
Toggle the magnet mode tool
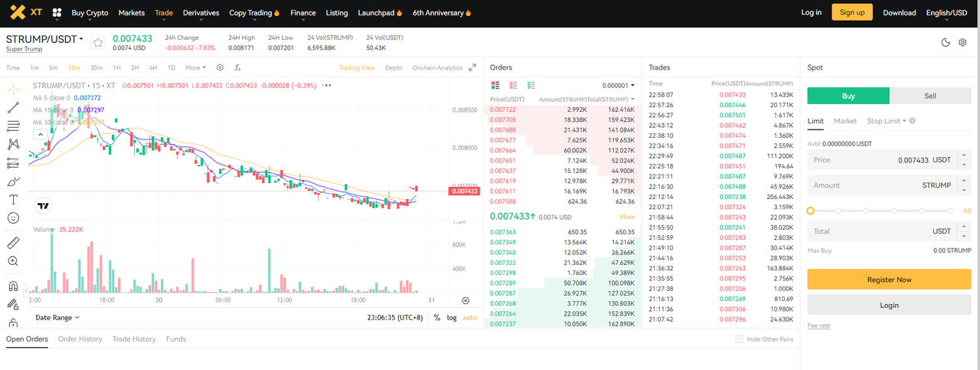pyautogui.click(x=13, y=286)
